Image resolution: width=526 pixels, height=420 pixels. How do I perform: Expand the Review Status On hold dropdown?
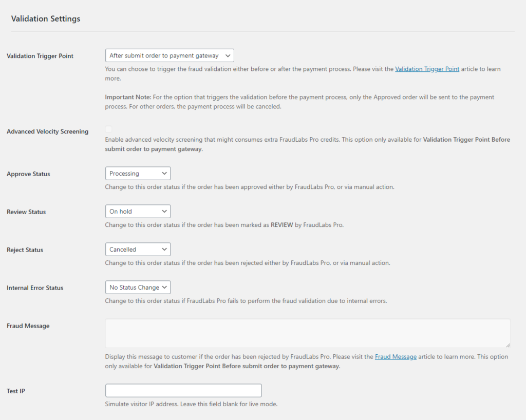coord(138,211)
